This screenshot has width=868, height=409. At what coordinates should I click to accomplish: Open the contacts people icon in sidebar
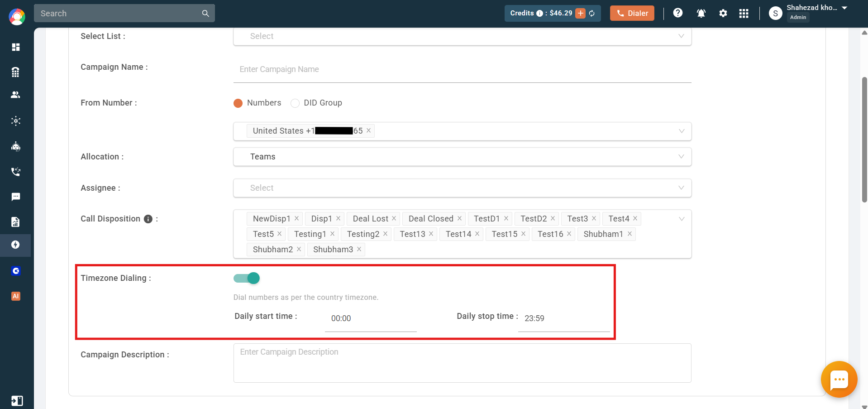tap(16, 95)
